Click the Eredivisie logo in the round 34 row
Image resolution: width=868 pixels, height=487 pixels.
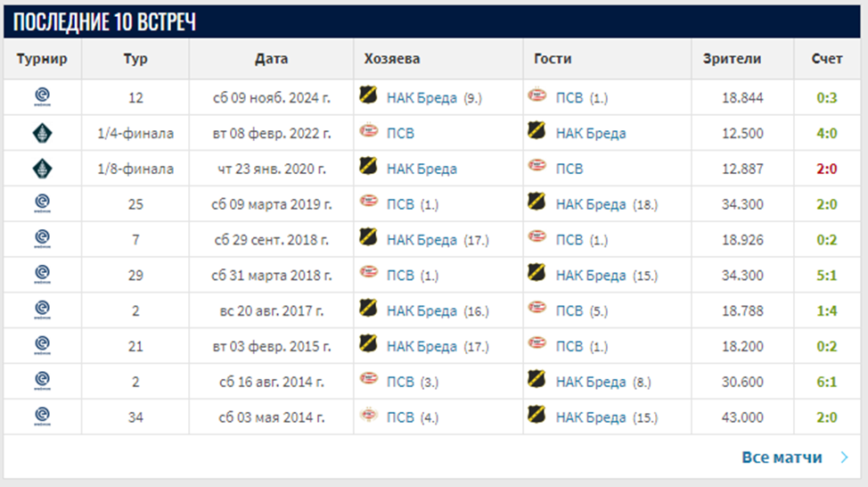point(41,416)
